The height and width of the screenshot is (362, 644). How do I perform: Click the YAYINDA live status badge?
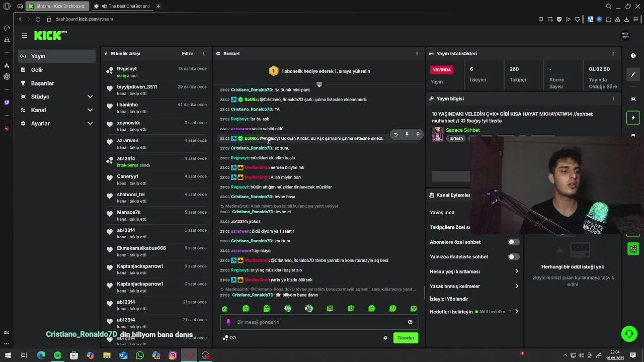(x=442, y=70)
